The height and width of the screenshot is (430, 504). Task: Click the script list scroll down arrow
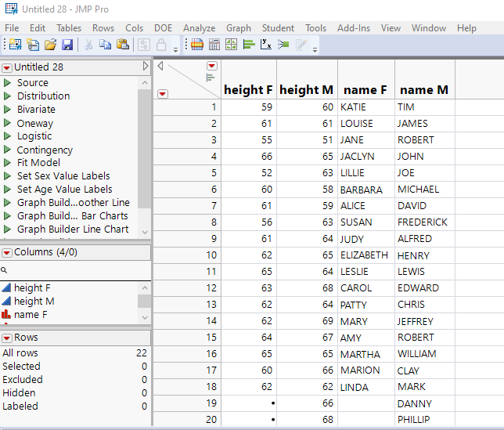pos(145,232)
